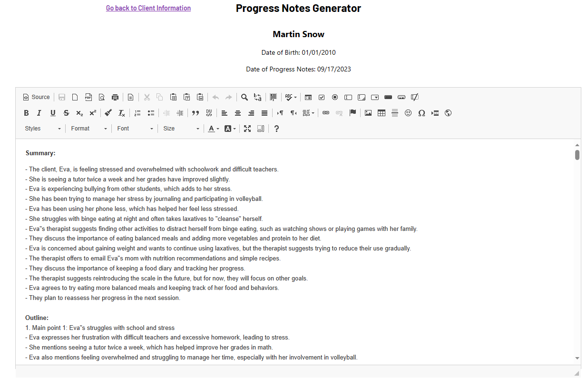
Task: Set text direction right to left
Action: pyautogui.click(x=294, y=113)
